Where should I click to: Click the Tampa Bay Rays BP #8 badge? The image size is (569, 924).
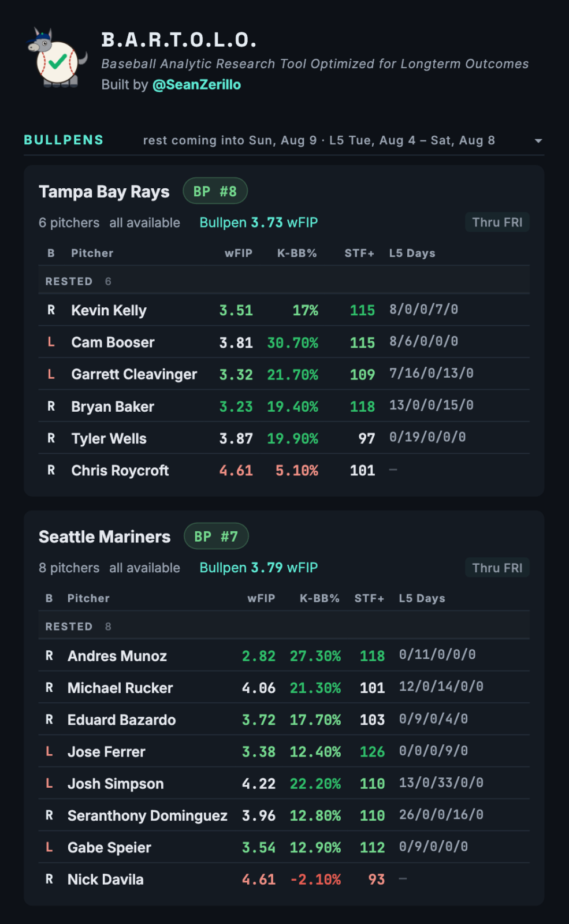tap(215, 191)
